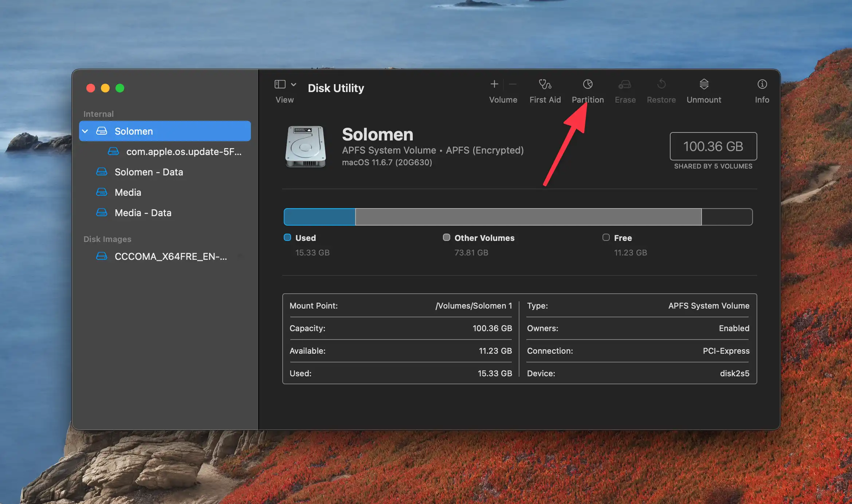
Task: Click the CCCOMA disk image drive icon
Action: [102, 256]
